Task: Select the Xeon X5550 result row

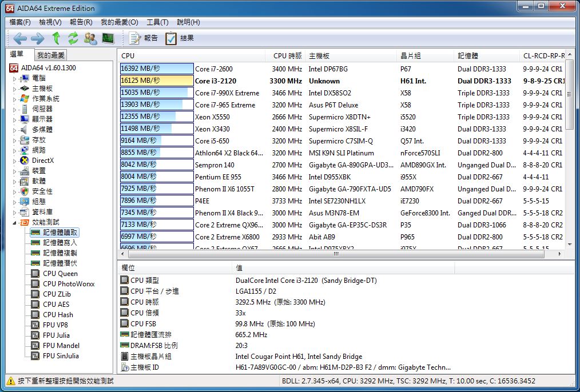Action: point(341,117)
